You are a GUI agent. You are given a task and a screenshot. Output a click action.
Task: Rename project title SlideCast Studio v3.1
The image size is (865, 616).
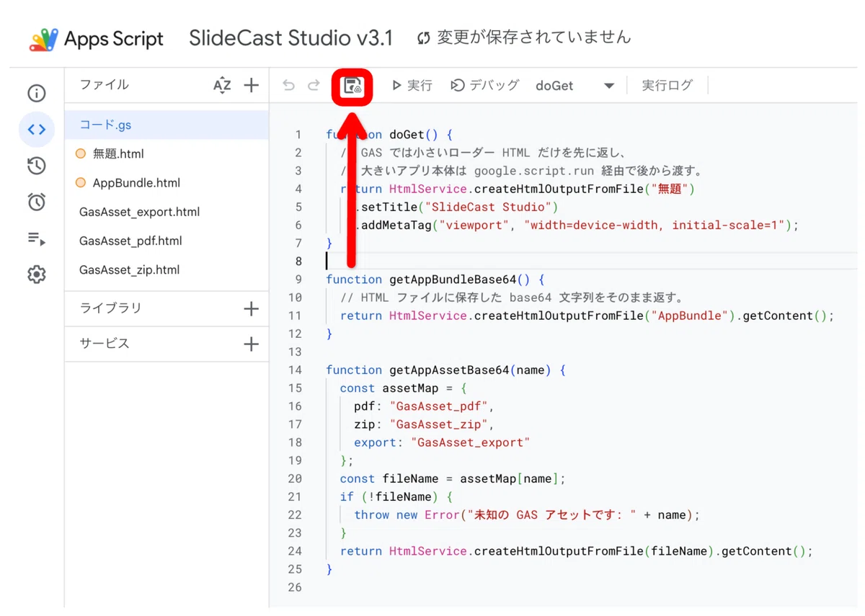coord(291,38)
